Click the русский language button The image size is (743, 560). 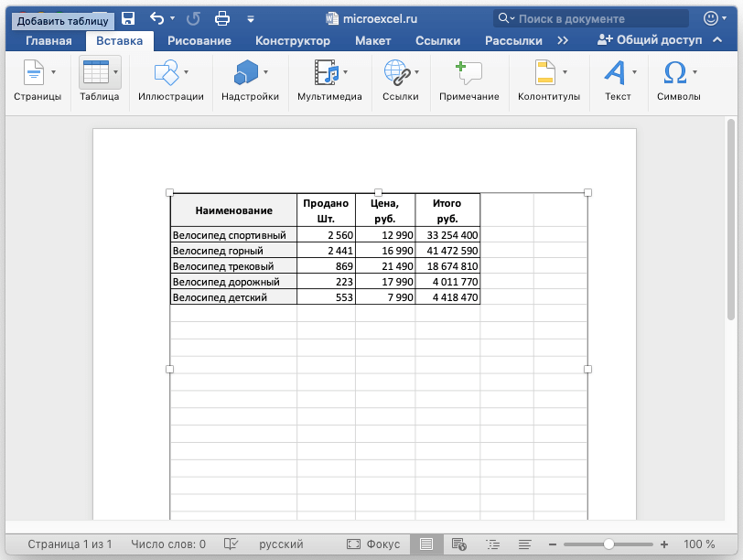[x=281, y=544]
